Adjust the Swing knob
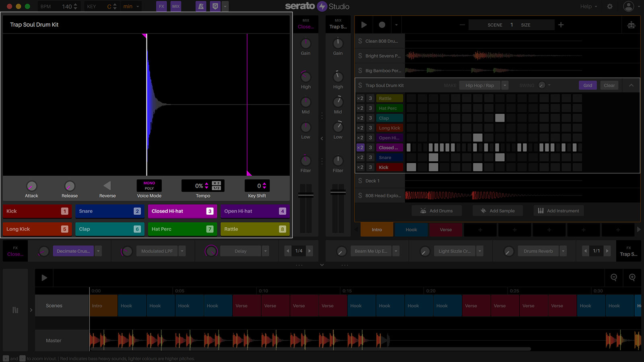Image resolution: width=644 pixels, height=362 pixels. [x=542, y=85]
